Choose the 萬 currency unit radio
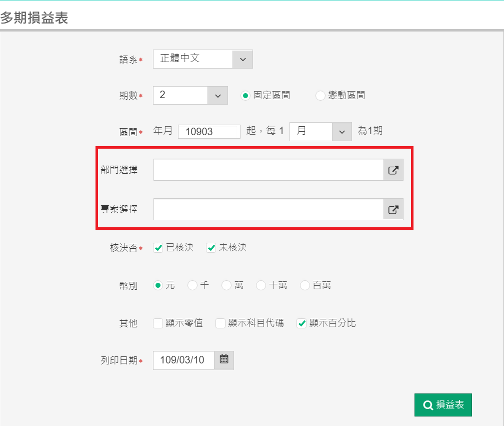Viewport: 504px width, 426px height. 226,285
